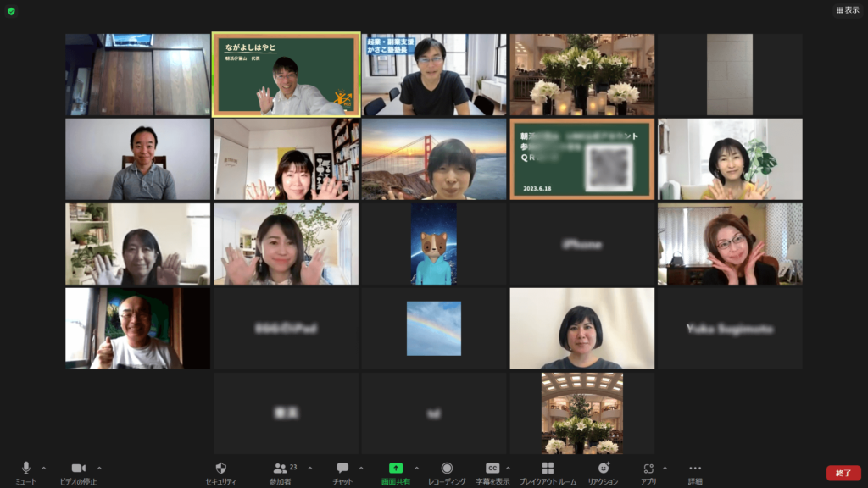Start 画面共有 screen sharing
Image resolution: width=868 pixels, height=488 pixels.
[395, 471]
